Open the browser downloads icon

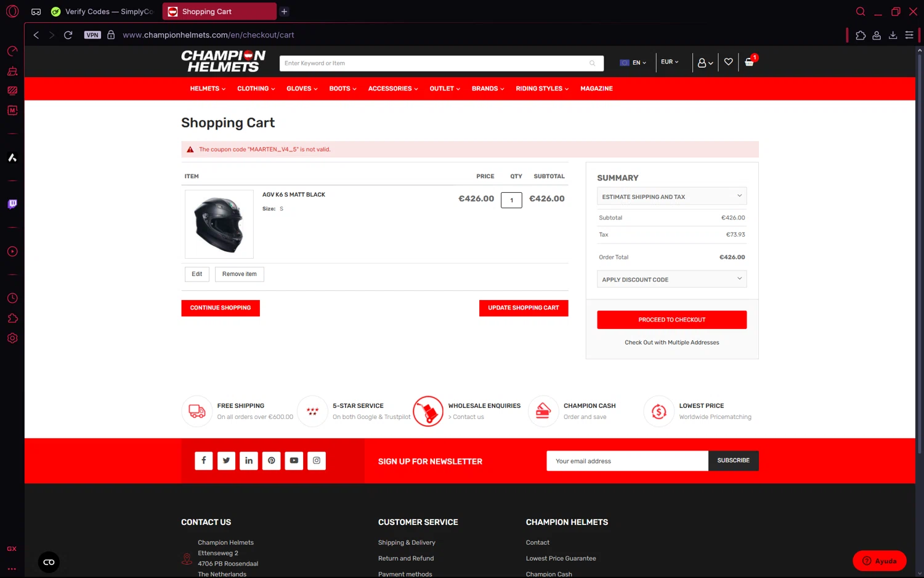pyautogui.click(x=893, y=35)
